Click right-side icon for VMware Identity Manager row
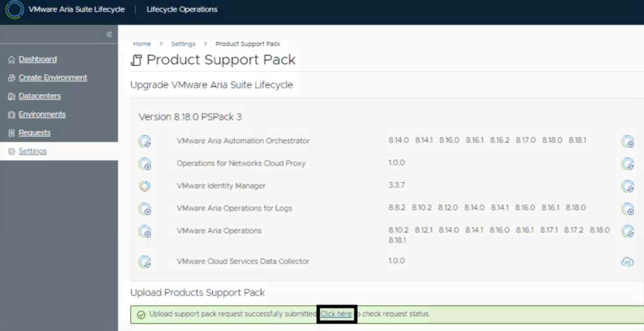 627,186
